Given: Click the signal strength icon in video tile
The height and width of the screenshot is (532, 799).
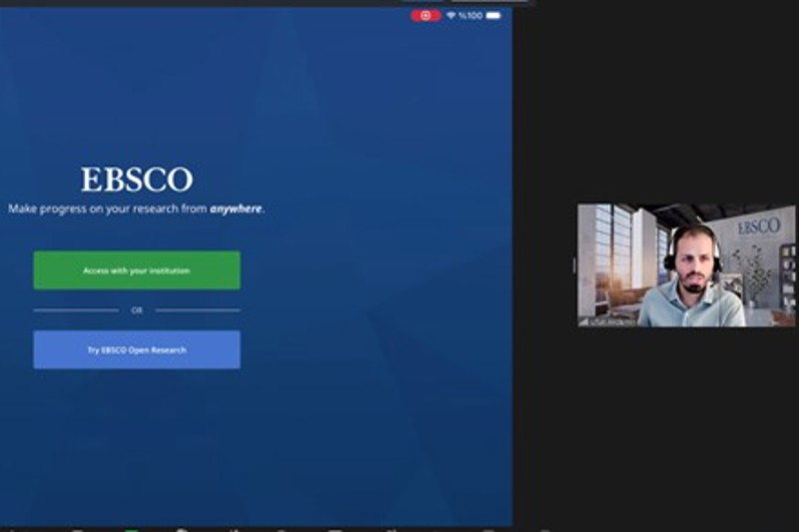Looking at the screenshot, I should pyautogui.click(x=583, y=321).
